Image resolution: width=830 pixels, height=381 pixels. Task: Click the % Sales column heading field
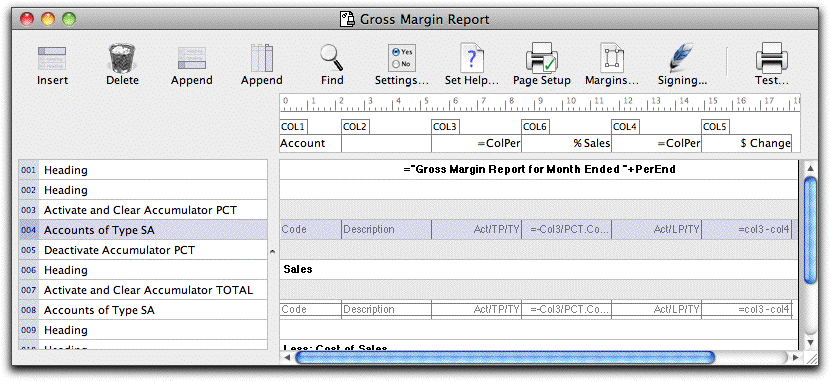pos(566,143)
